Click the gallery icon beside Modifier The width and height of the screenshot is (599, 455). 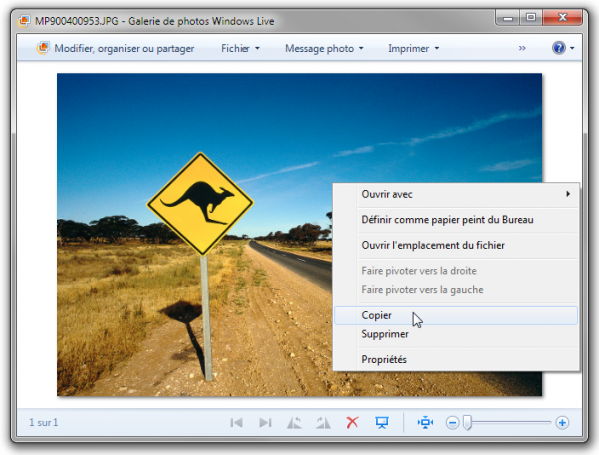(43, 48)
